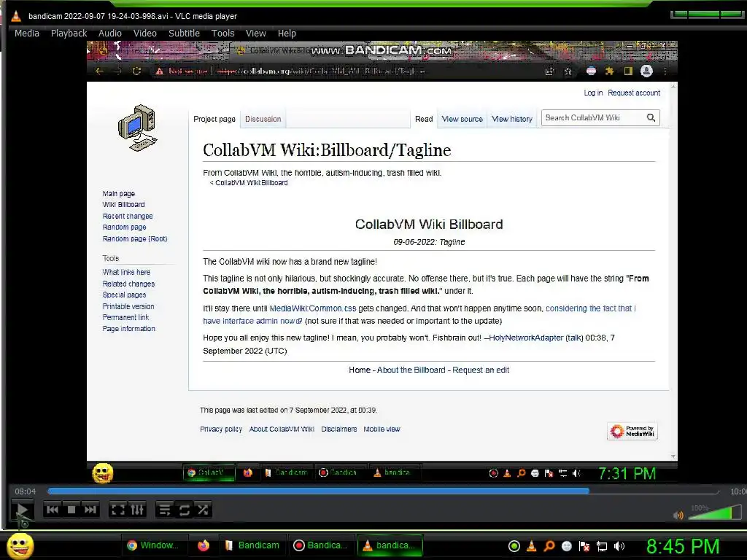Select the View history tab

point(512,119)
